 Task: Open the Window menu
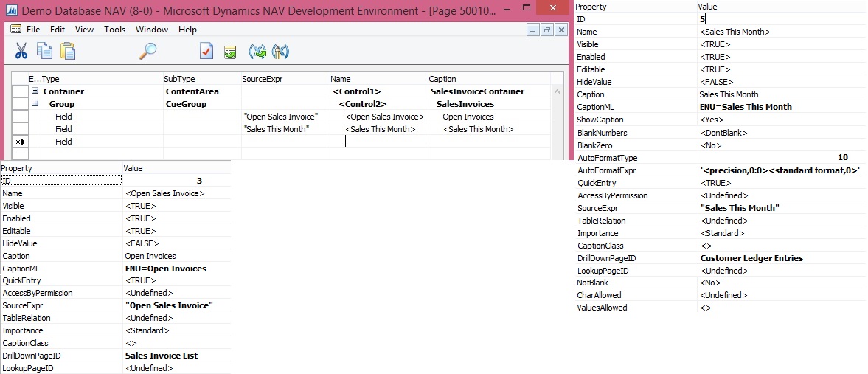point(152,30)
